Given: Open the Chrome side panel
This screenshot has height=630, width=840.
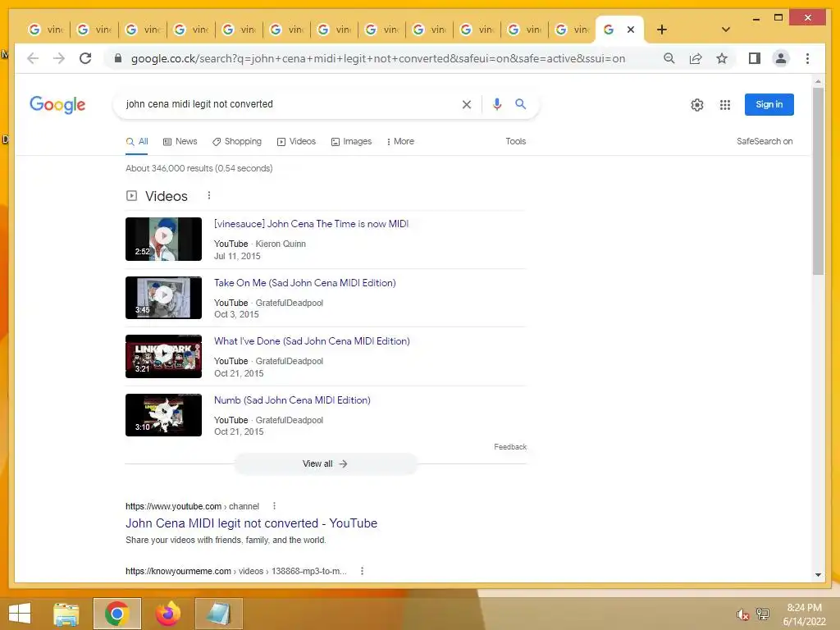Looking at the screenshot, I should [755, 58].
